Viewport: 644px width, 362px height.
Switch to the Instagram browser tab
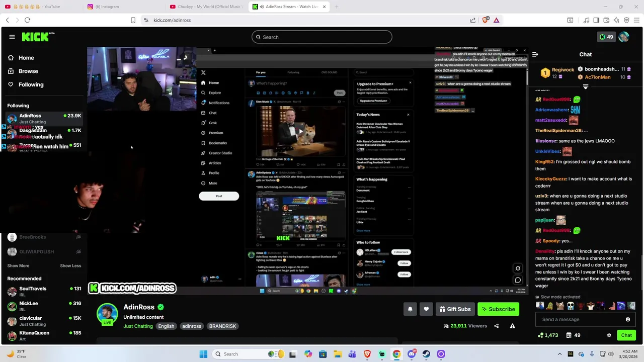click(x=123, y=7)
